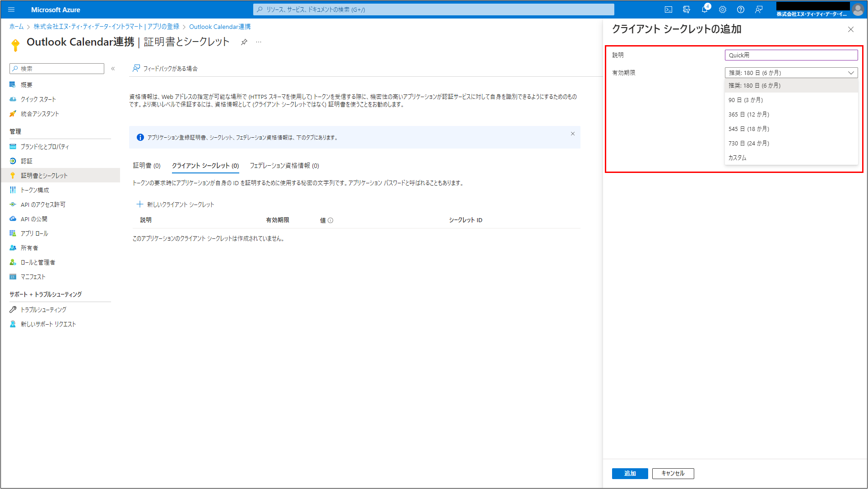Switch to the 証明書 (0) tab
The height and width of the screenshot is (489, 868).
tap(147, 166)
